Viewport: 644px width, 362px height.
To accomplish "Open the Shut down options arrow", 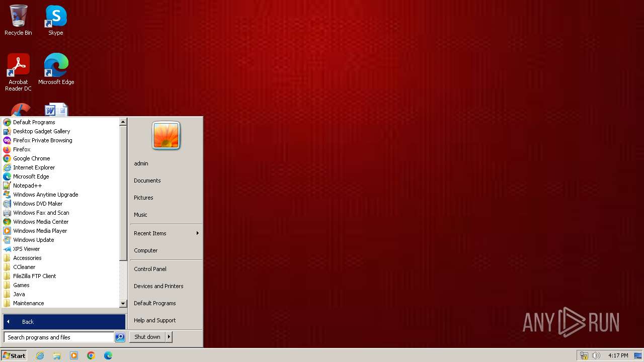I will tap(169, 337).
